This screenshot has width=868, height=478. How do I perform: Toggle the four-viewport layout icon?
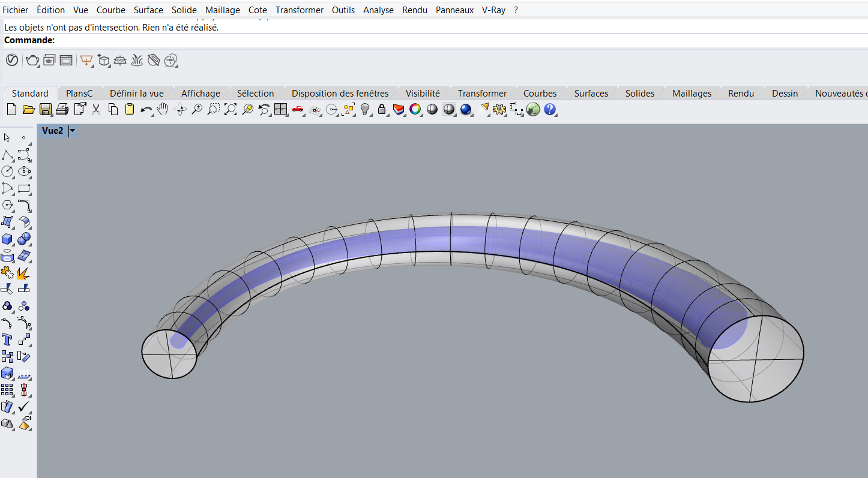coord(280,109)
